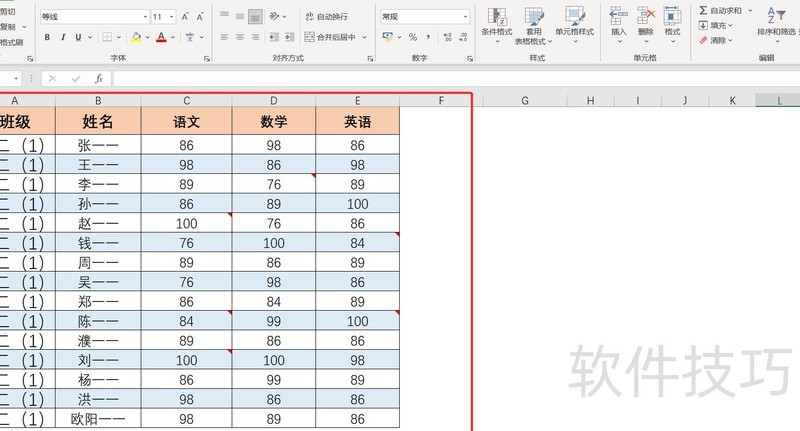
Task: Click the Insert Function fx icon
Action: point(98,78)
